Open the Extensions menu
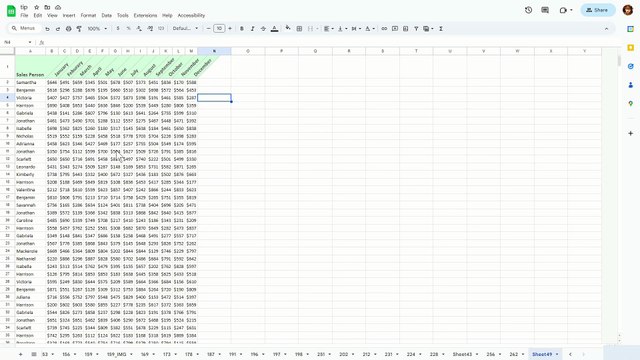Screen dimensions: 640x360 click(145, 16)
